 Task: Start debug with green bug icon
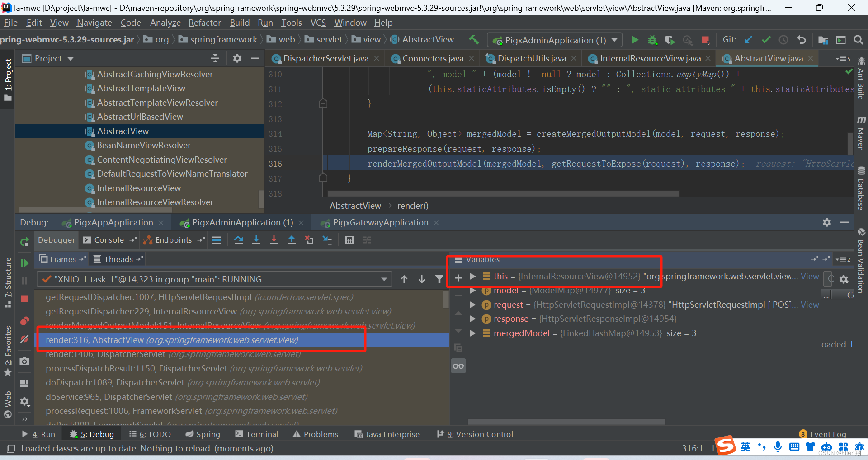coord(652,40)
